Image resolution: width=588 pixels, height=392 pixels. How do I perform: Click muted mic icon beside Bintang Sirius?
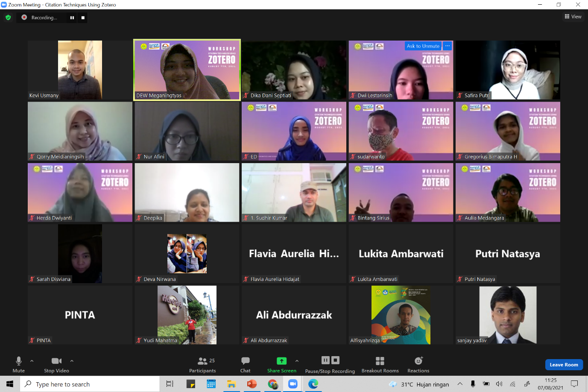click(353, 218)
